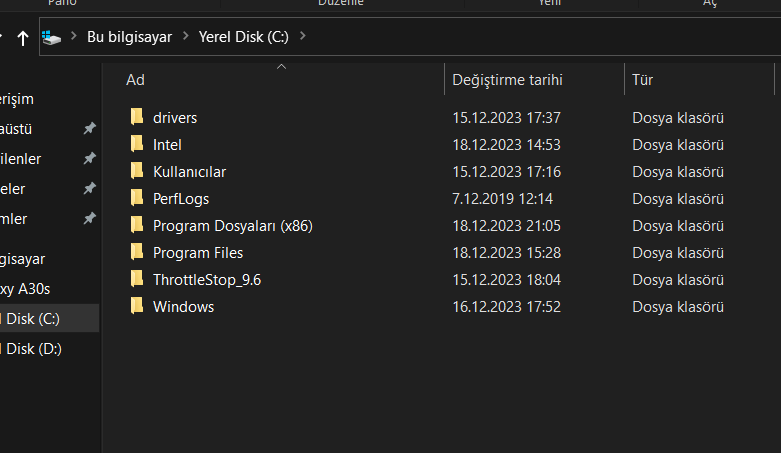Screen dimensions: 781x453
Task: Select Disk (D:) in navigation pane
Action: coord(33,348)
